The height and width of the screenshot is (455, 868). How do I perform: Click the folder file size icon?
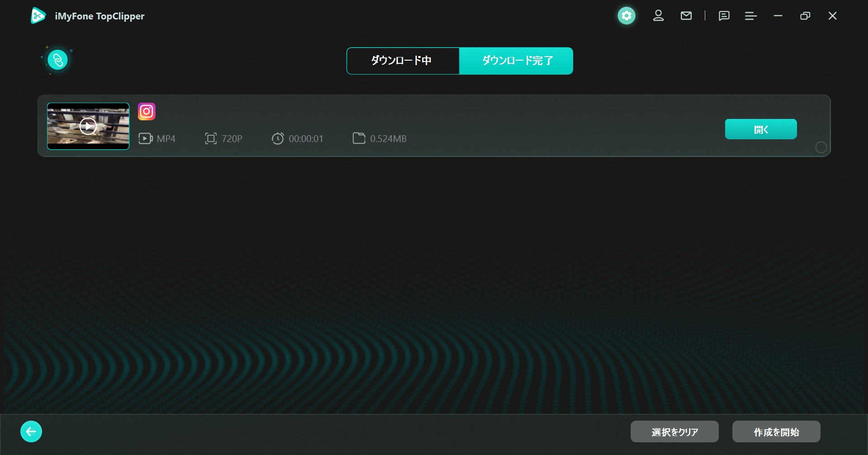[x=359, y=138]
